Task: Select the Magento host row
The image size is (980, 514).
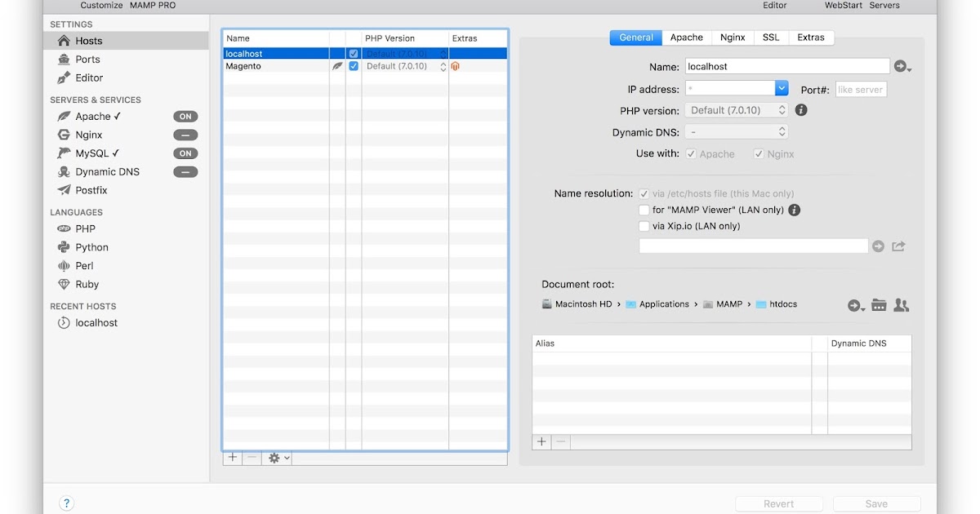Action: 365,66
